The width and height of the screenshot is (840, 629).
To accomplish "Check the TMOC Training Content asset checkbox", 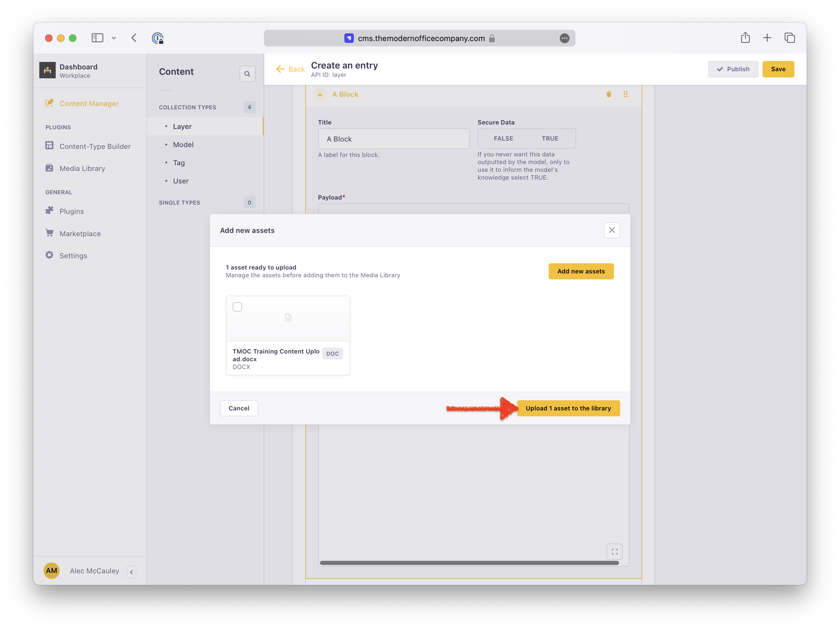I will pos(237,307).
